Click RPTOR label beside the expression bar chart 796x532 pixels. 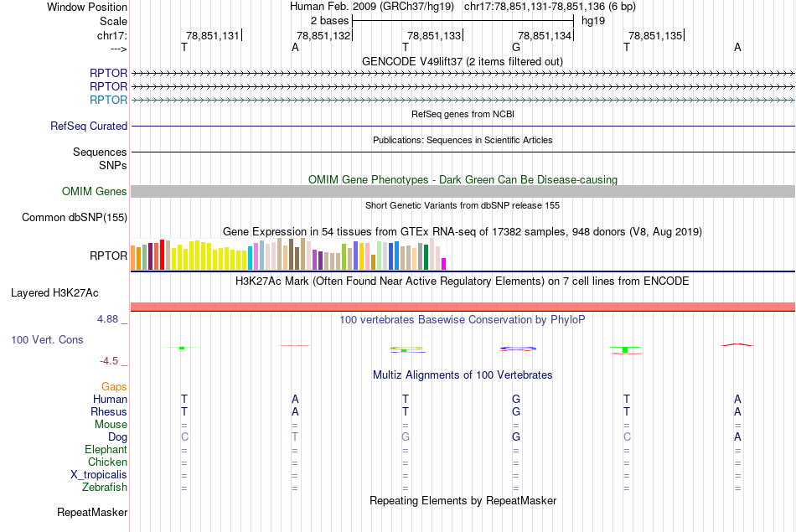click(x=109, y=256)
